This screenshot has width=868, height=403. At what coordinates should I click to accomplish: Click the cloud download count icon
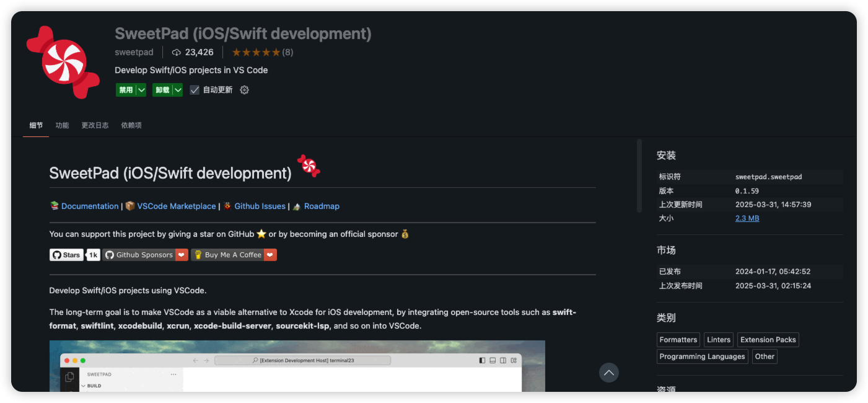pyautogui.click(x=177, y=53)
